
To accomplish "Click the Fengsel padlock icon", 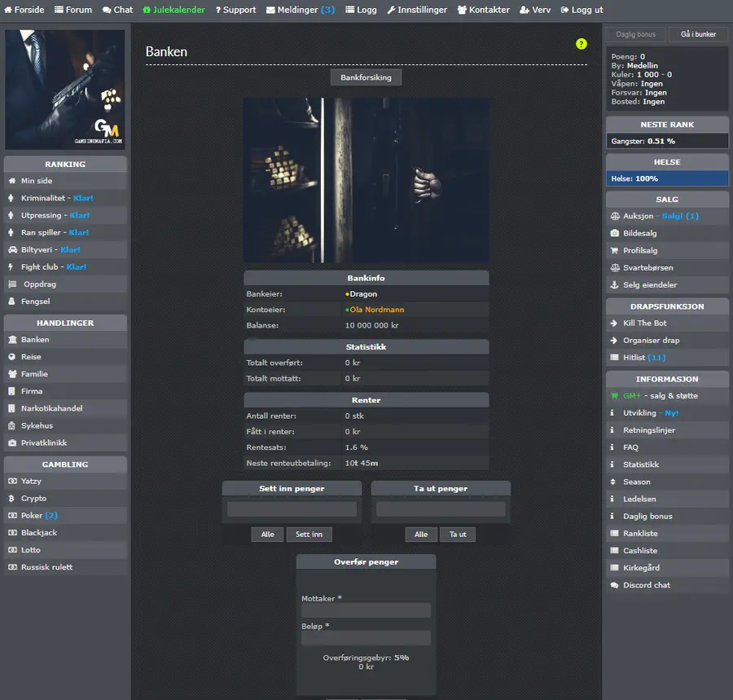I will [11, 302].
